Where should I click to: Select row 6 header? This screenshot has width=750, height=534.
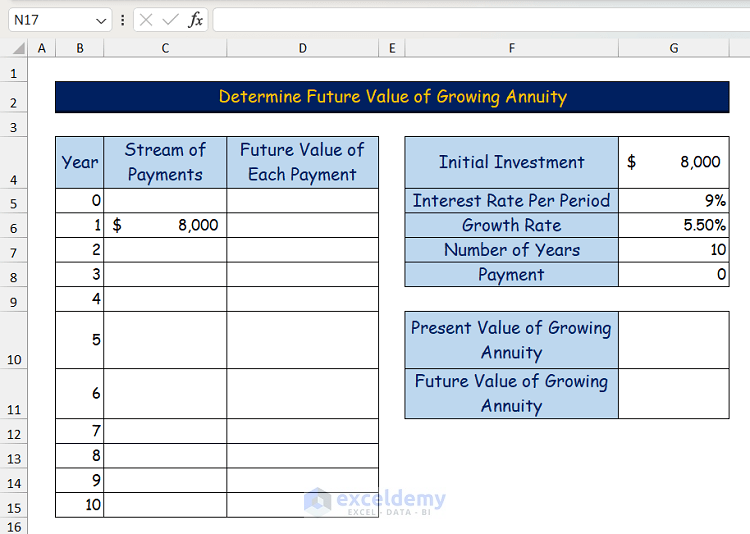pyautogui.click(x=13, y=225)
